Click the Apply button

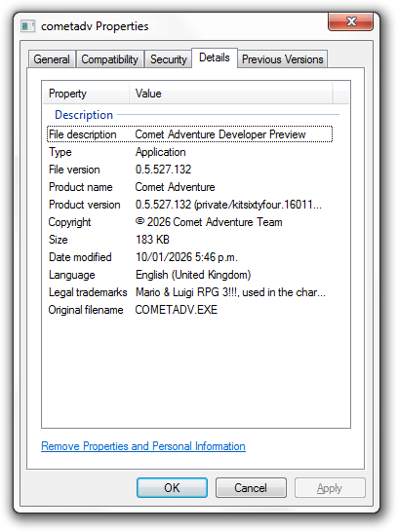[x=330, y=488]
